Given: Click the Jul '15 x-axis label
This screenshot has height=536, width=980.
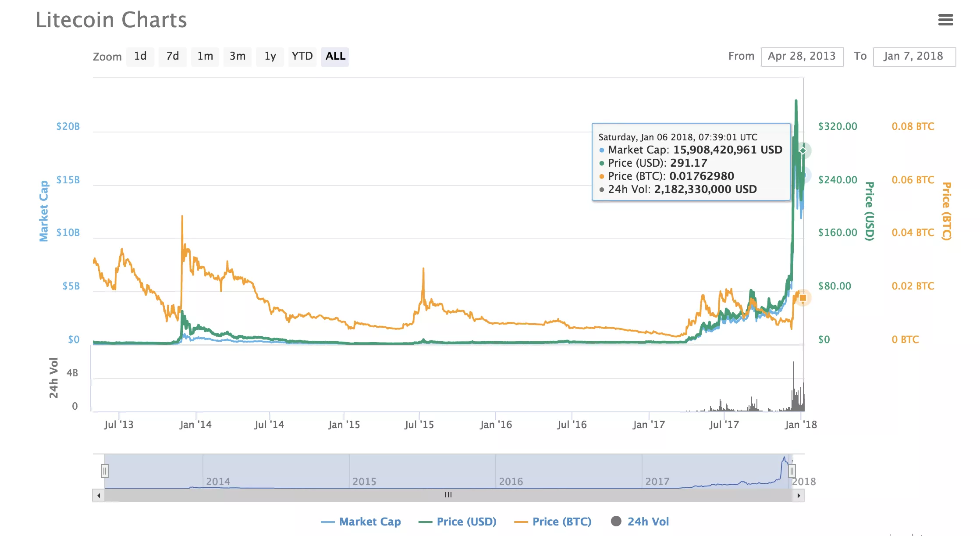Looking at the screenshot, I should click(419, 425).
